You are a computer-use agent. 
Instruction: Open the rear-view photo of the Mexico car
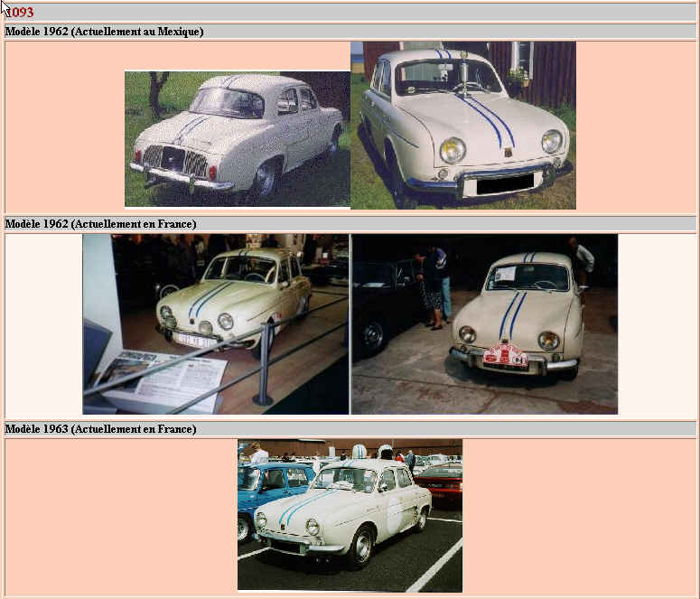point(237,139)
